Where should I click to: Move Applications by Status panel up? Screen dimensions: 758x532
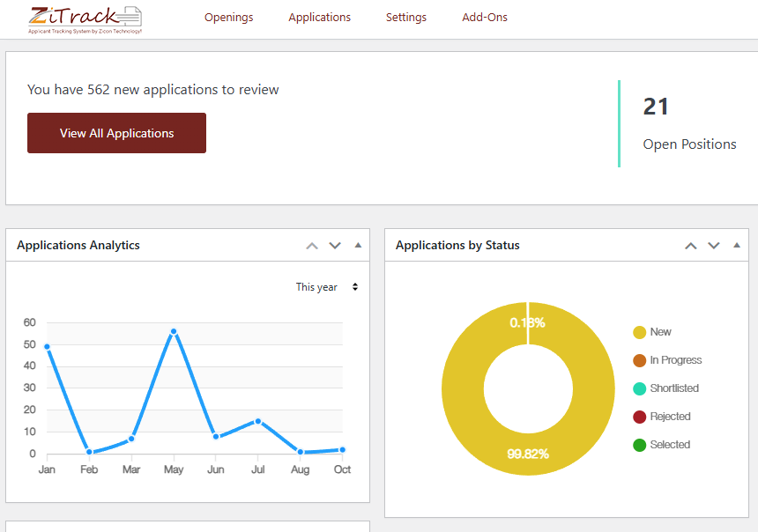pyautogui.click(x=691, y=246)
